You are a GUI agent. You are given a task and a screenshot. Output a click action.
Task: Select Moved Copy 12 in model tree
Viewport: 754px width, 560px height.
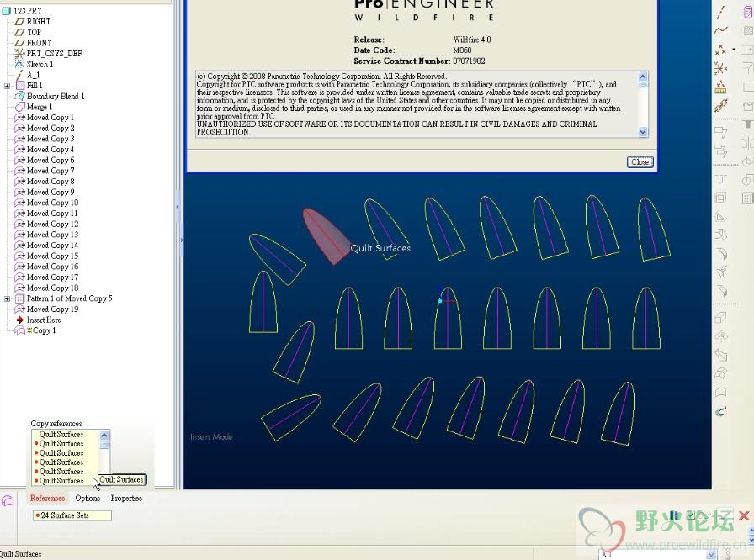point(52,225)
